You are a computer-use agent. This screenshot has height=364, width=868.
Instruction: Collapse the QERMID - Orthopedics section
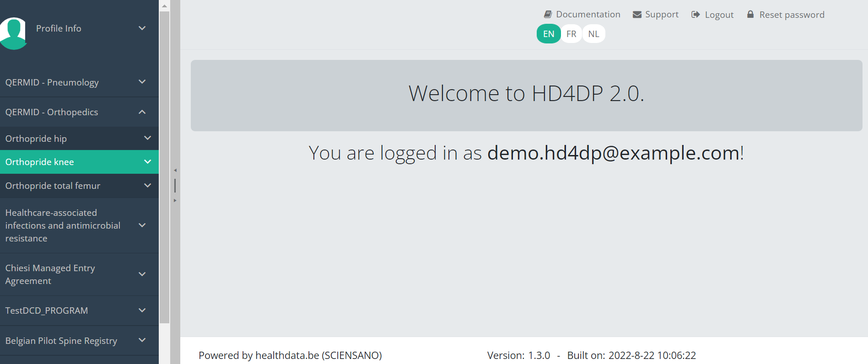click(142, 112)
